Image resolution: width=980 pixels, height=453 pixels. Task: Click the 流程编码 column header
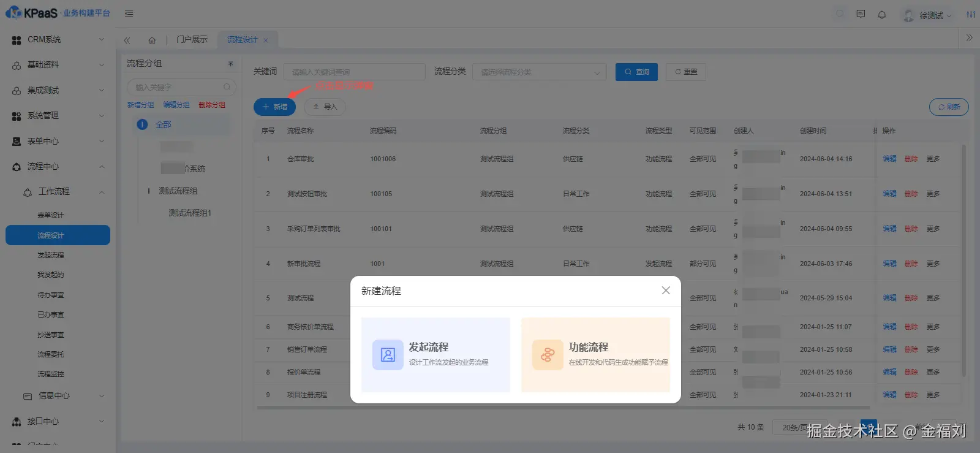coord(383,131)
